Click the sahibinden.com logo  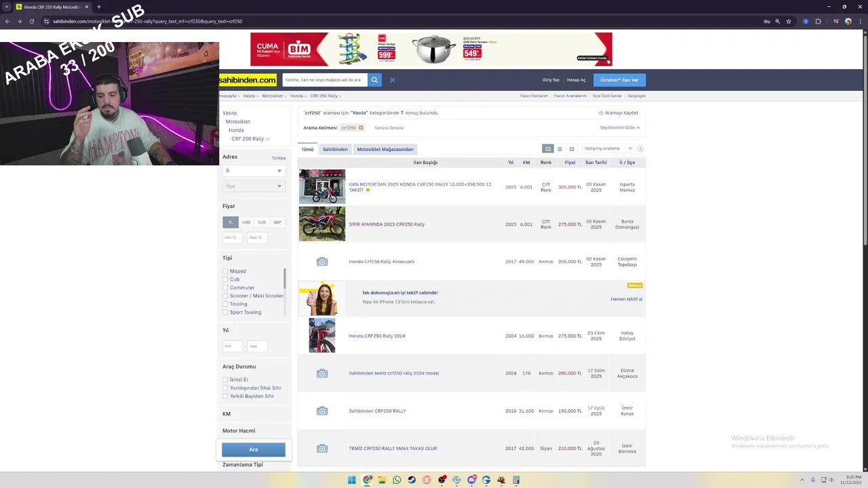pyautogui.click(x=248, y=80)
